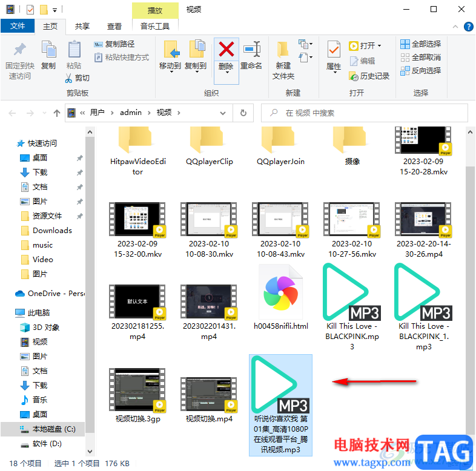Click Invert selection in the ribbon
Screen dimensions: 476x471
click(420, 70)
